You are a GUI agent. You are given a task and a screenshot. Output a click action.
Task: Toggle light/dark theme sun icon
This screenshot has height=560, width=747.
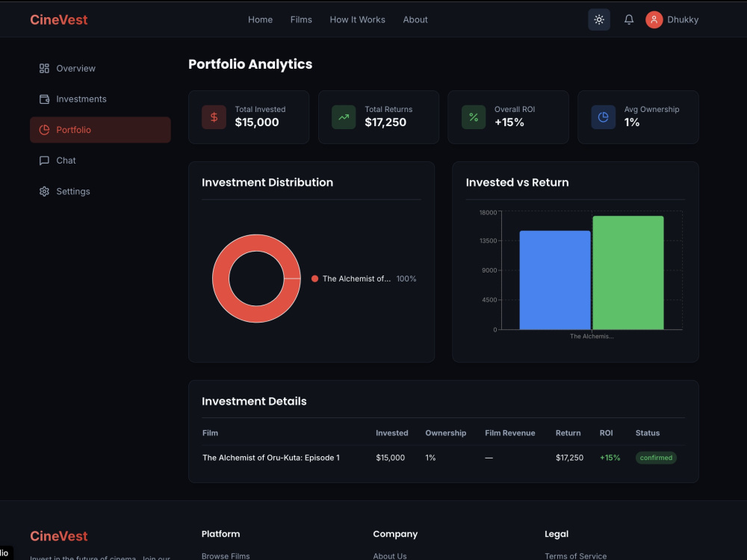click(x=599, y=19)
